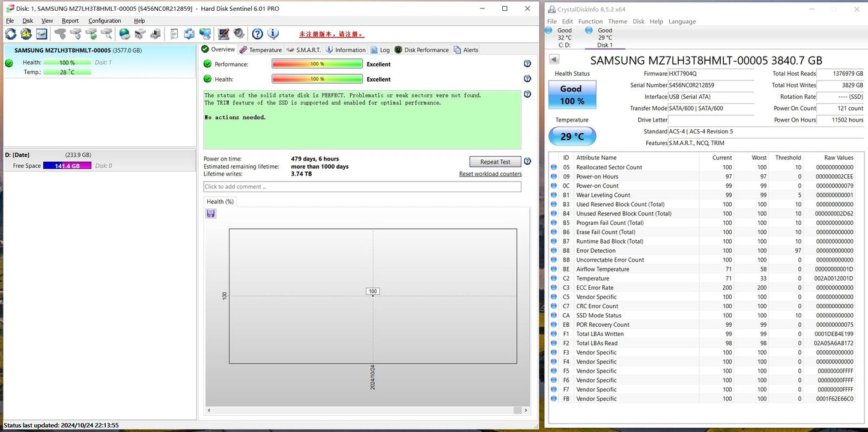Click the Attribute Name column header
This screenshot has width=868, height=432.
click(636, 157)
